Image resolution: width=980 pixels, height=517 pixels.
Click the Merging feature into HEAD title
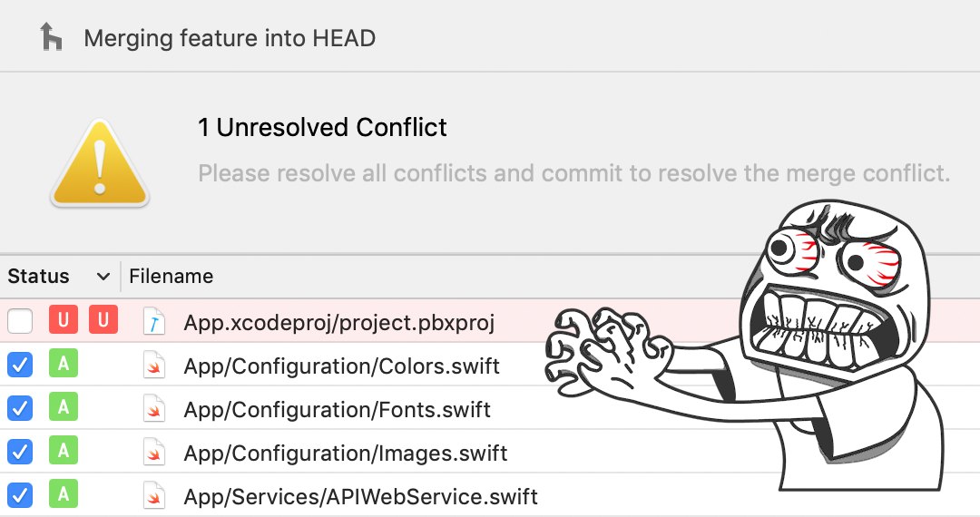click(x=230, y=39)
